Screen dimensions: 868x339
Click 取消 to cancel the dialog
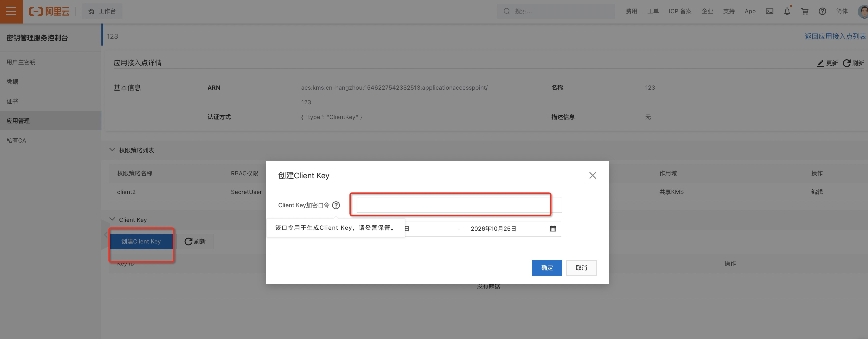581,268
